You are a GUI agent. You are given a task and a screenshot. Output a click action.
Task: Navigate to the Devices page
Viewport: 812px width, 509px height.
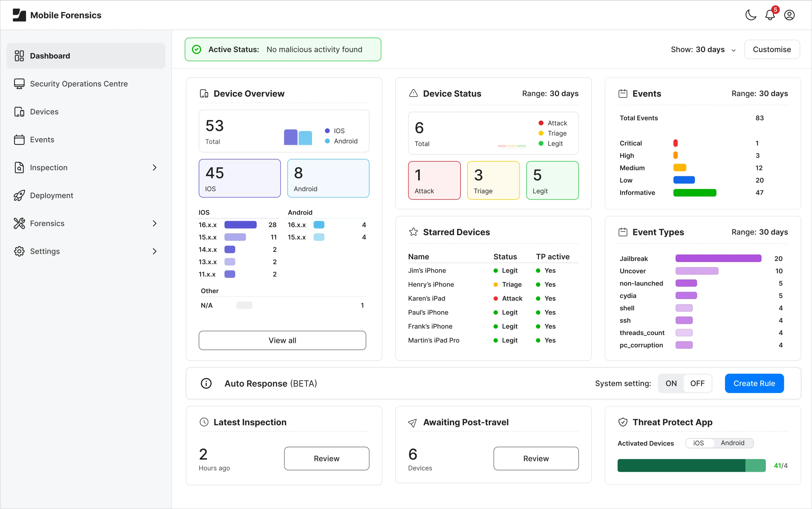(44, 112)
